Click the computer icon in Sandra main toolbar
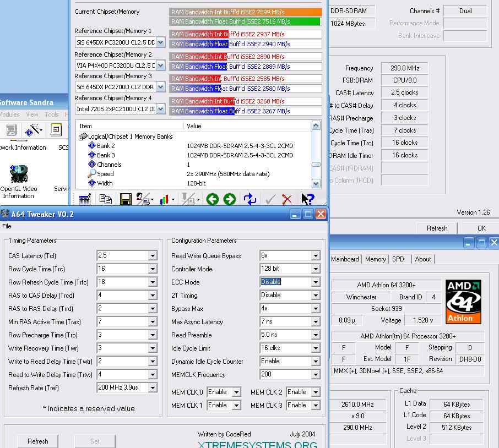The height and width of the screenshot is (448, 499). [x=12, y=130]
